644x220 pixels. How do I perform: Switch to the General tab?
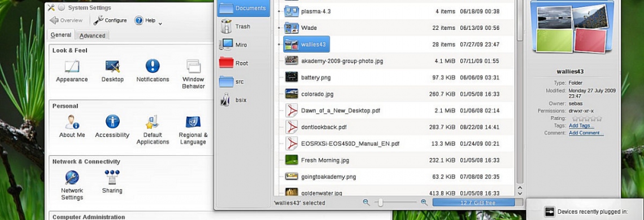click(61, 35)
